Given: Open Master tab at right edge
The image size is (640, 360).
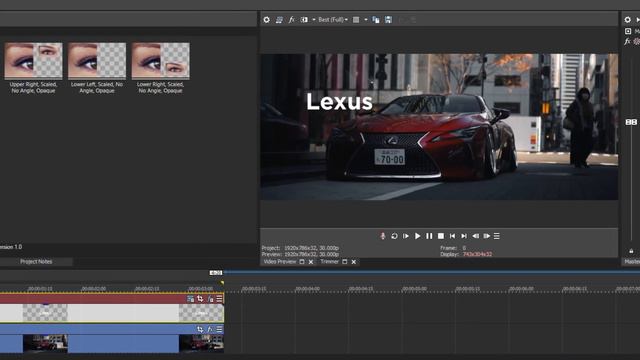Looking at the screenshot, I should click(632, 262).
